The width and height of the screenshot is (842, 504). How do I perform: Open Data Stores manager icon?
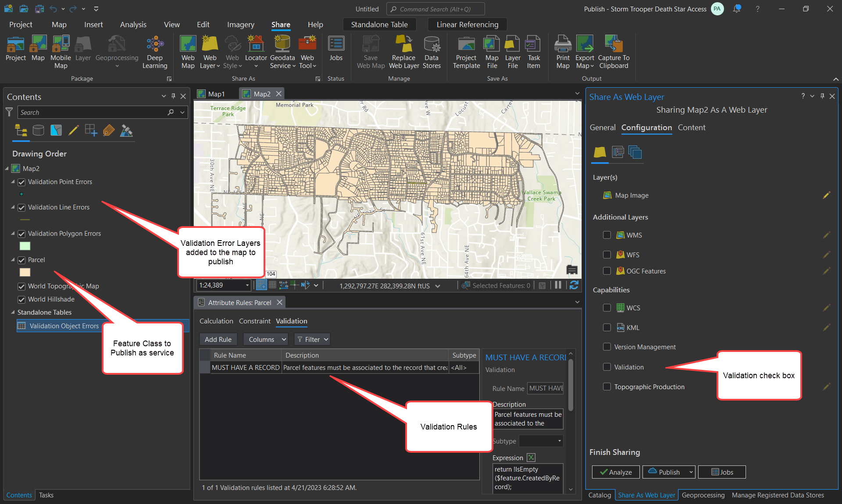pos(432,44)
